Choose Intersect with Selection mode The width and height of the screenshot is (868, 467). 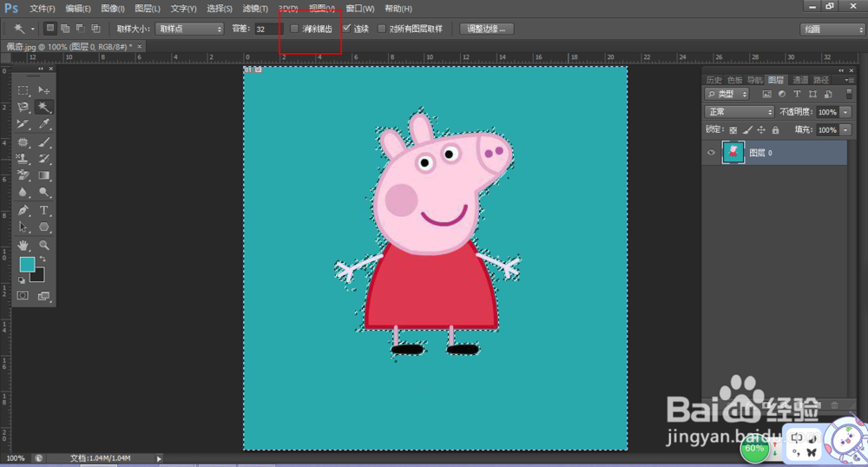click(95, 29)
